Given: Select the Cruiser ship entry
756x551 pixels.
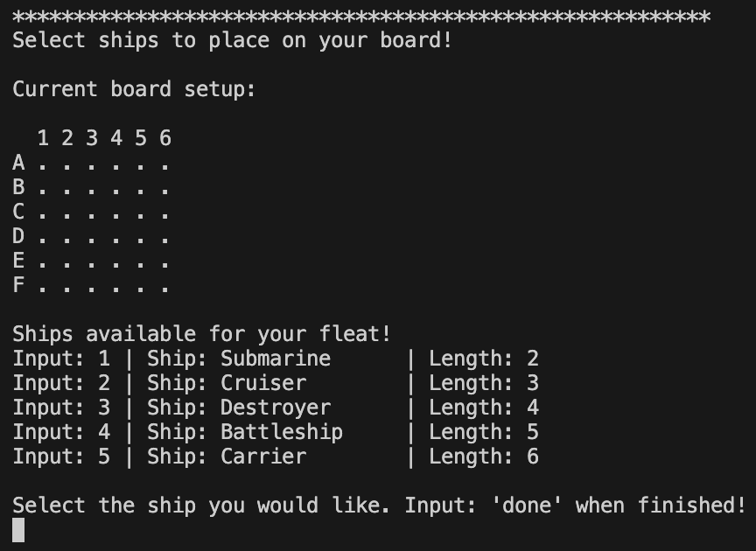Looking at the screenshot, I should tap(276, 383).
